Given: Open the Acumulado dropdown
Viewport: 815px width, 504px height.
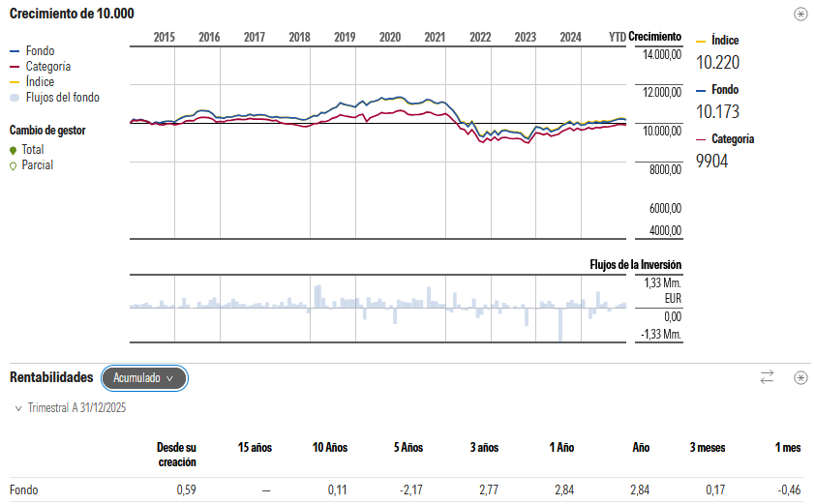Looking at the screenshot, I should click(x=144, y=378).
